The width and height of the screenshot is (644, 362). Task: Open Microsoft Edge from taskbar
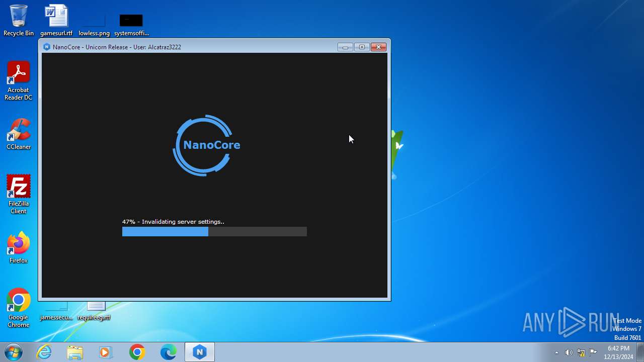point(168,352)
